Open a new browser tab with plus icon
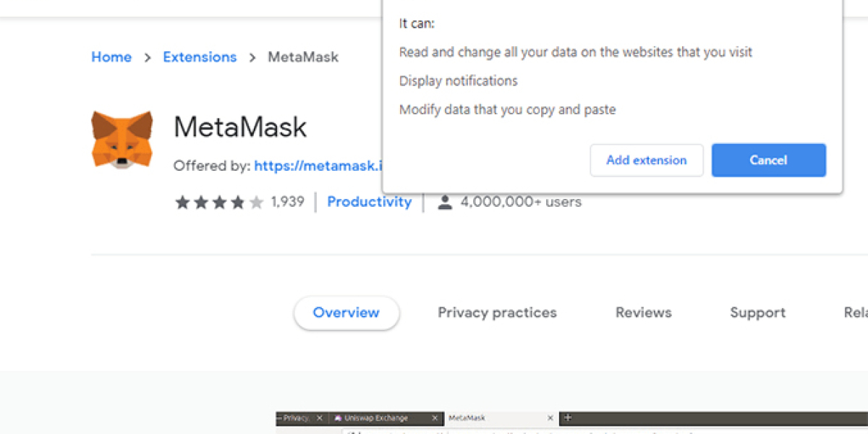868x434 pixels. (x=568, y=417)
